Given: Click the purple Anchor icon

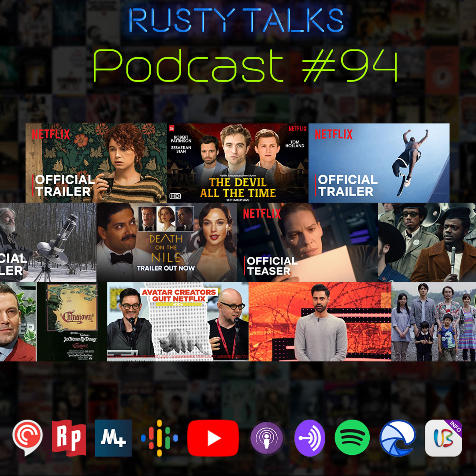Looking at the screenshot, I should pos(310,438).
